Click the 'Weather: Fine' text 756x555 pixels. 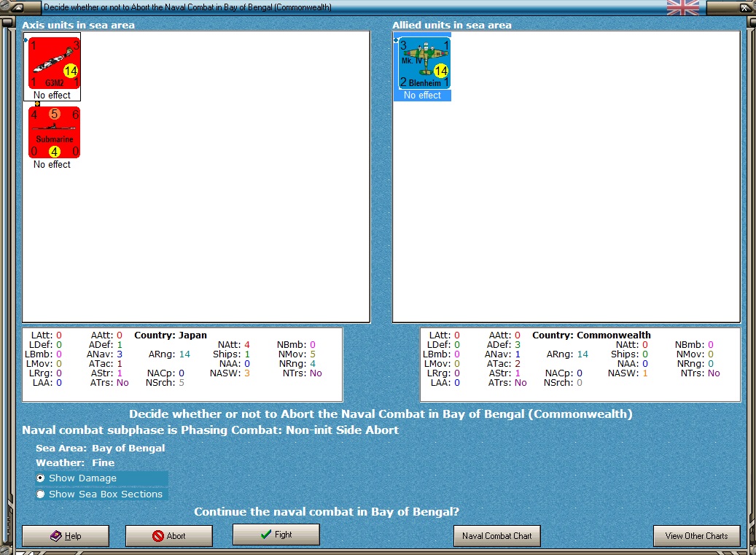pyautogui.click(x=75, y=462)
